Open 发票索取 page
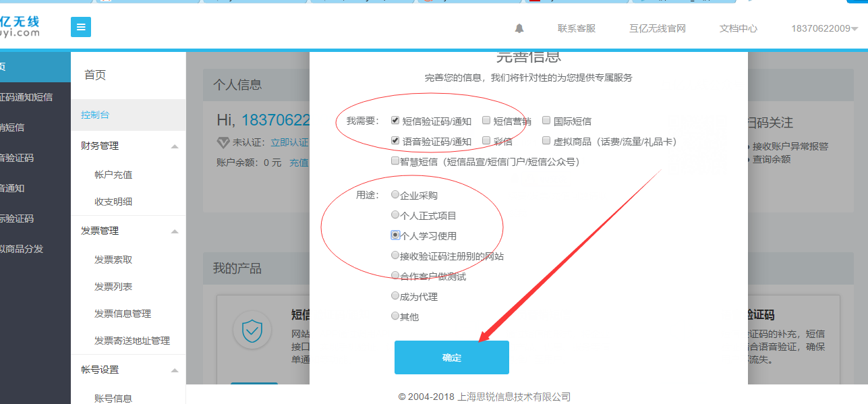The image size is (868, 404). pos(113,260)
